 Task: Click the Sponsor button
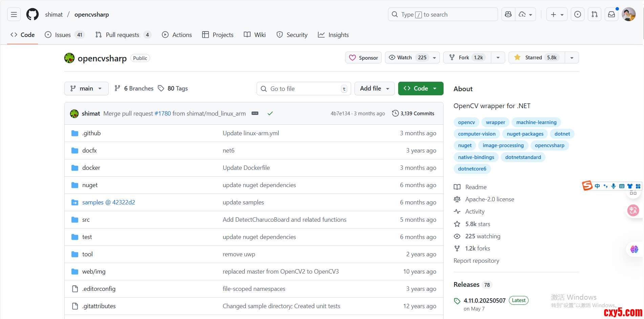pyautogui.click(x=363, y=58)
